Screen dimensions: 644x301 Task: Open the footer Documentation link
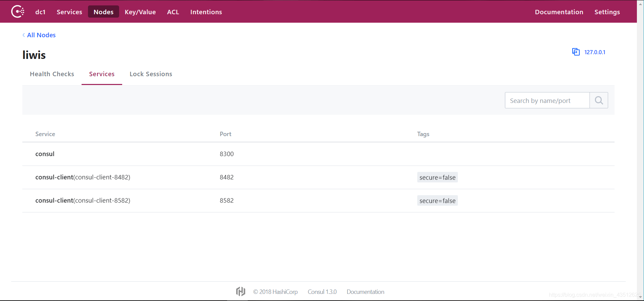[x=365, y=292]
